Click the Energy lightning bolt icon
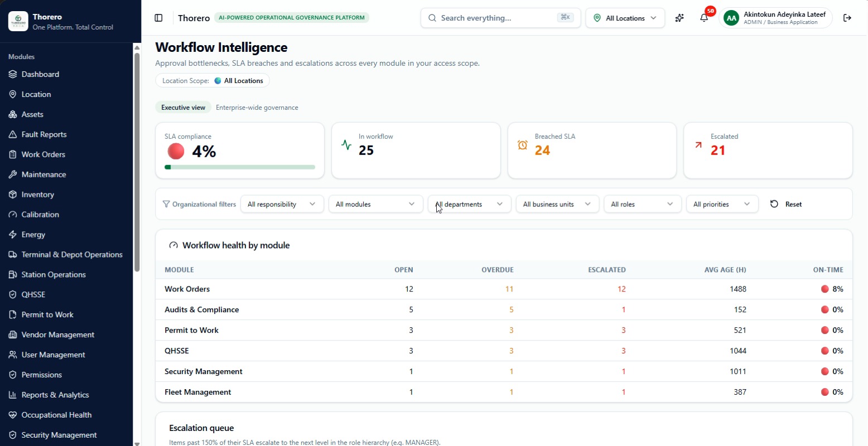Screen dimensions: 868x446 [13, 235]
